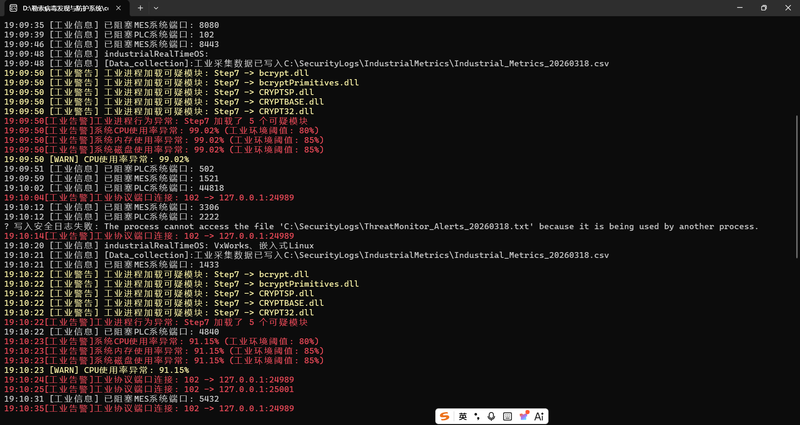Click the 19:09:48 Data_collection CSV path line
Screen dimensions: 800x425
tap(307, 63)
